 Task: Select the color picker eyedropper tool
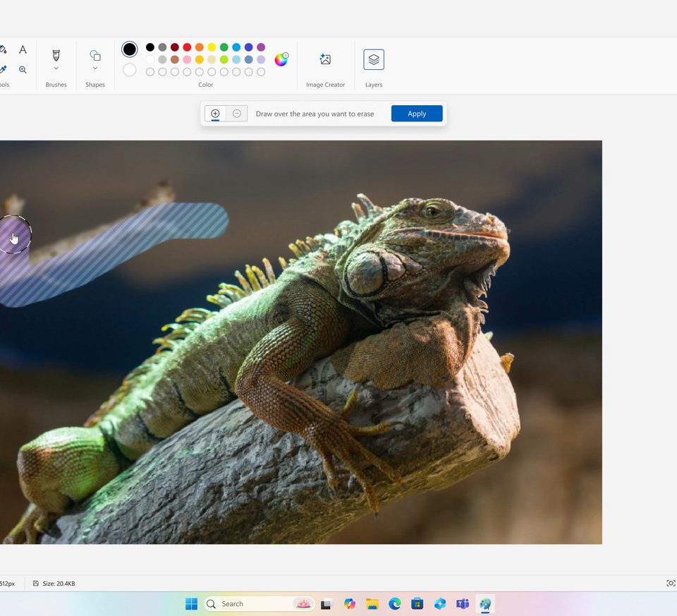point(3,70)
